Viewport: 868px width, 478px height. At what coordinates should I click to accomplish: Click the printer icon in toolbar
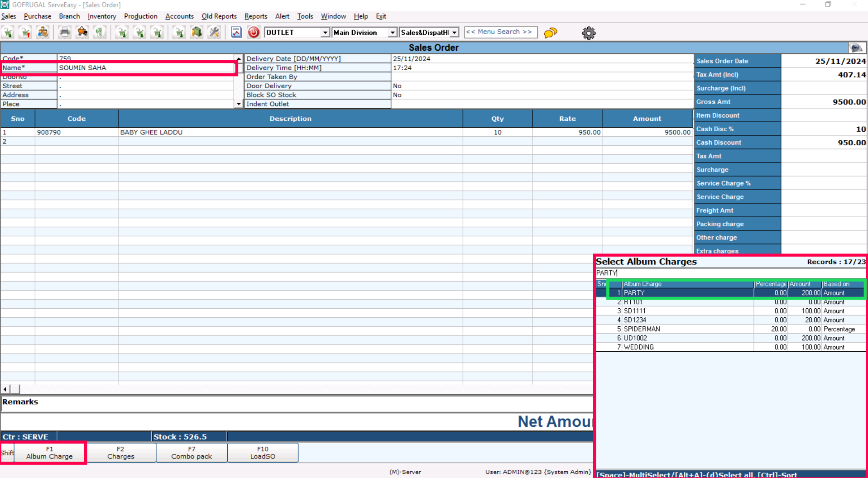65,32
